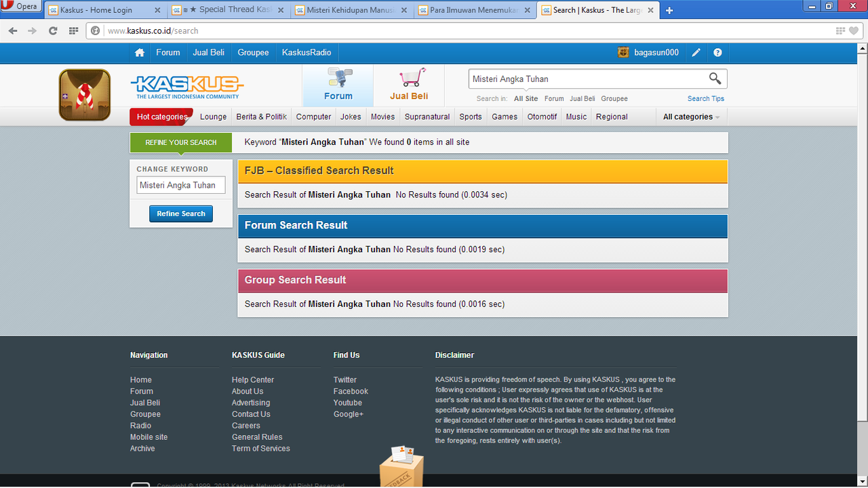The image size is (868, 488).
Task: Reload the page with the refresh icon
Action: click(53, 30)
